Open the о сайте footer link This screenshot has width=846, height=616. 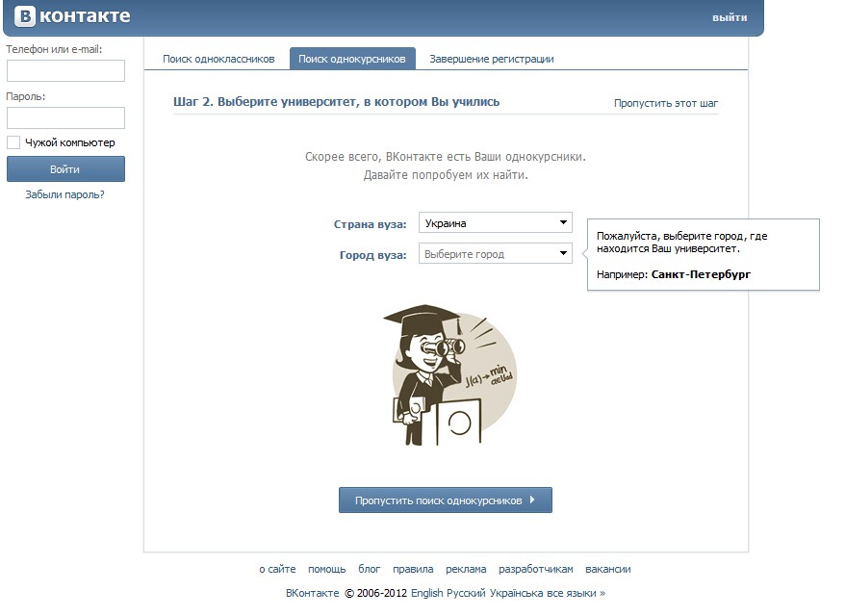click(x=277, y=569)
